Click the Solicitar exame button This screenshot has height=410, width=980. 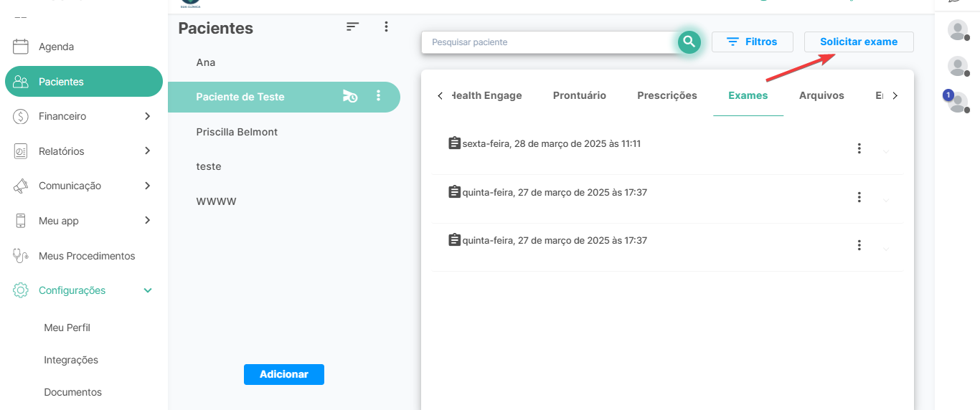(x=859, y=42)
